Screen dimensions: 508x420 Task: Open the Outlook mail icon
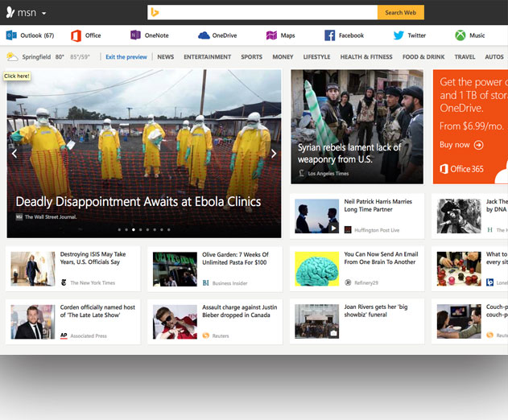point(11,35)
